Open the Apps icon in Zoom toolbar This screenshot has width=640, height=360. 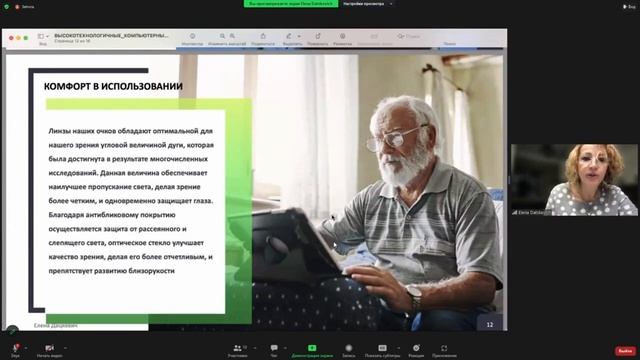(444, 348)
